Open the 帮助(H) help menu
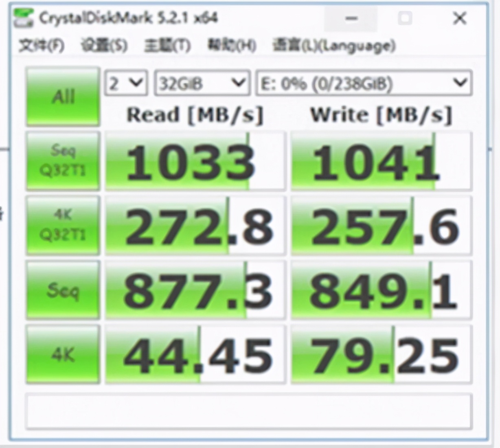This screenshot has width=500, height=448. 229,46
